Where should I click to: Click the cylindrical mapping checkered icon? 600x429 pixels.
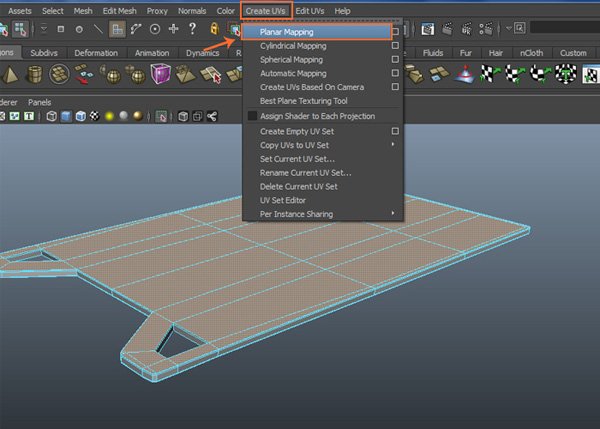click(515, 74)
